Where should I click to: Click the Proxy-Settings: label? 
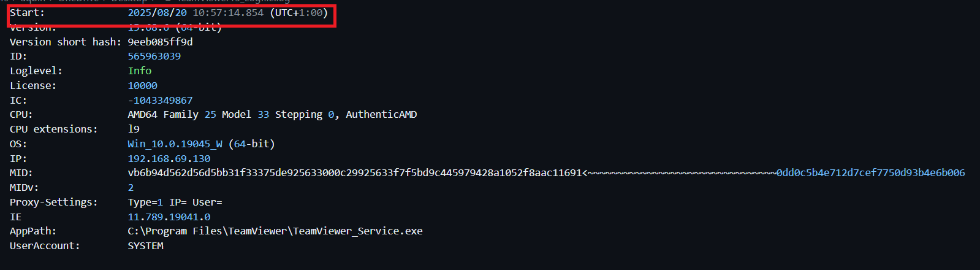click(x=53, y=202)
